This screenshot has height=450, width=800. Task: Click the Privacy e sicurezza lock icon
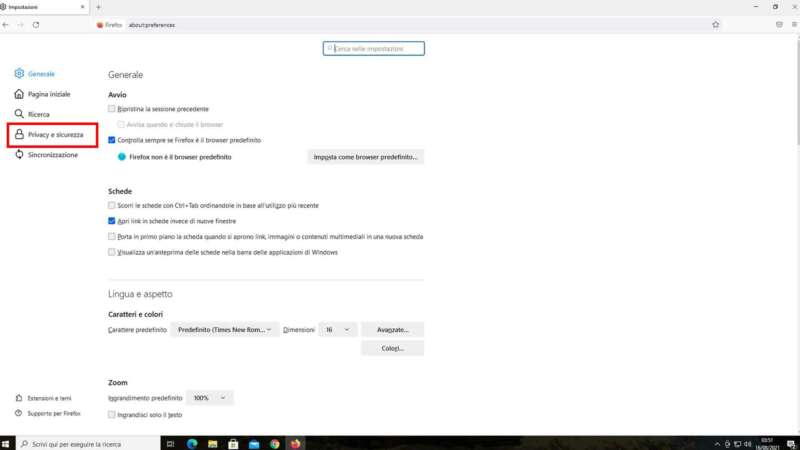point(19,134)
